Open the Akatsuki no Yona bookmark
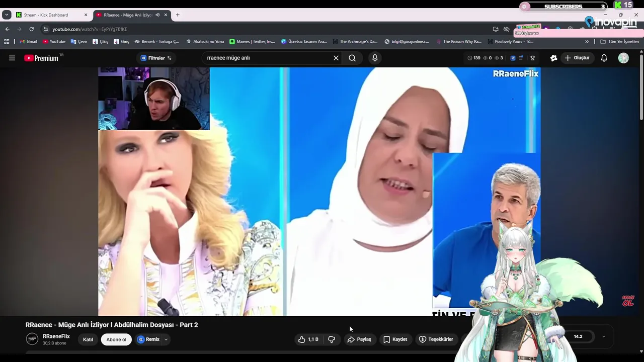This screenshot has width=644, height=362. click(x=205, y=42)
